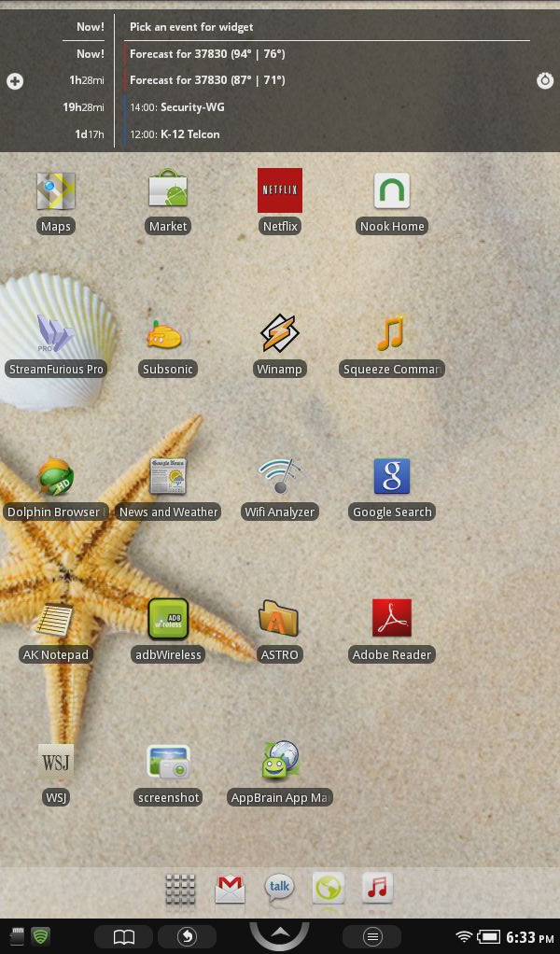
Task: Tap the 6:33 PM clock
Action: coord(529,937)
